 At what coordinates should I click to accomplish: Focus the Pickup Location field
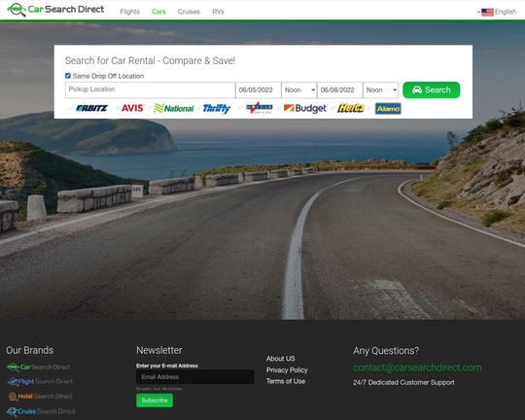(151, 90)
